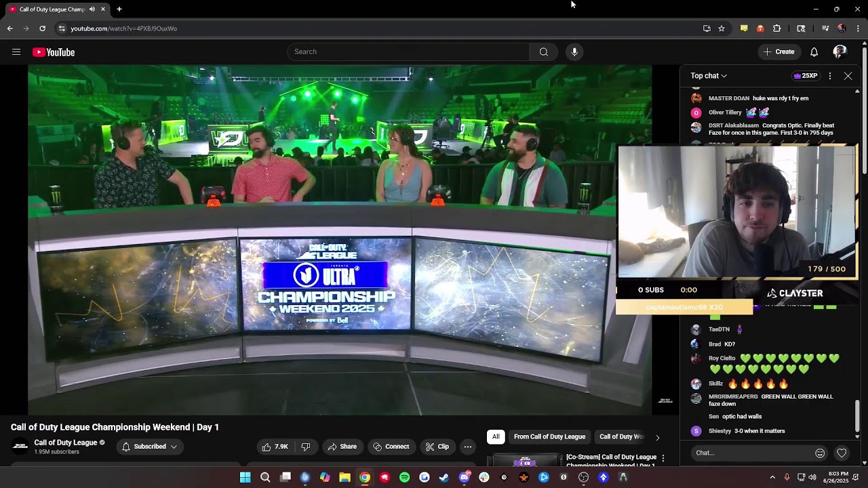Select the All filter chip

click(496, 437)
